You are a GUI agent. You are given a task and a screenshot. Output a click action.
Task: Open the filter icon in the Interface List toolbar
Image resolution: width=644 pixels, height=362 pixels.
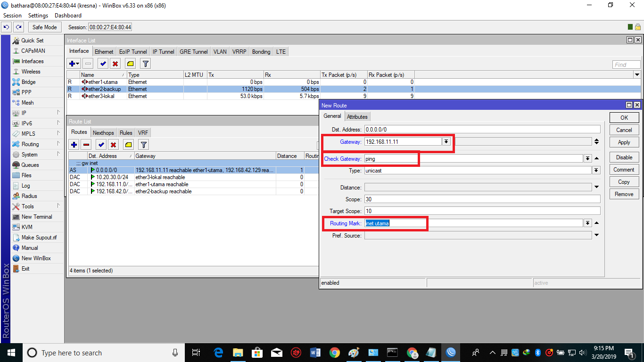(145, 63)
